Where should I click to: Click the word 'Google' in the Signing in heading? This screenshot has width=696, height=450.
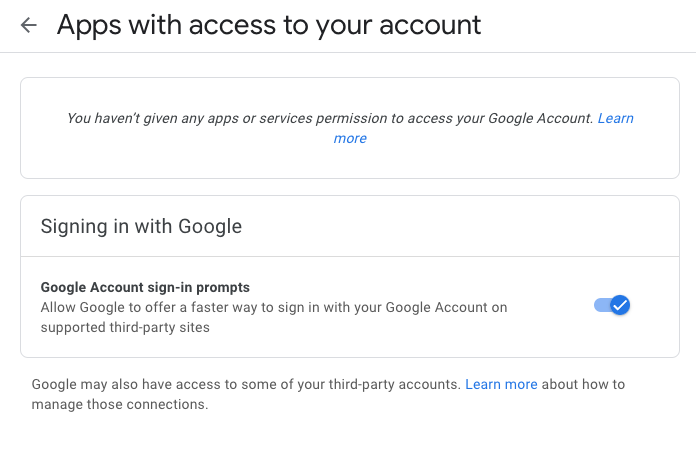210,226
